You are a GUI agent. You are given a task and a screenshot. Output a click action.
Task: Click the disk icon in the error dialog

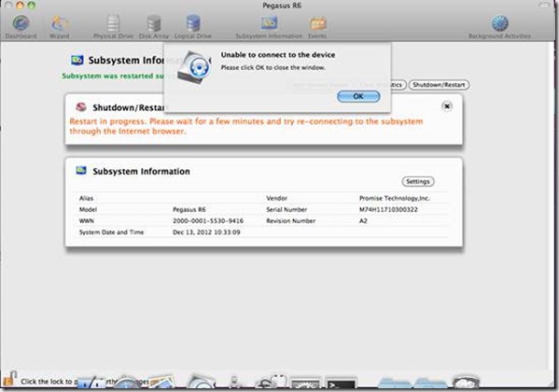[x=194, y=67]
